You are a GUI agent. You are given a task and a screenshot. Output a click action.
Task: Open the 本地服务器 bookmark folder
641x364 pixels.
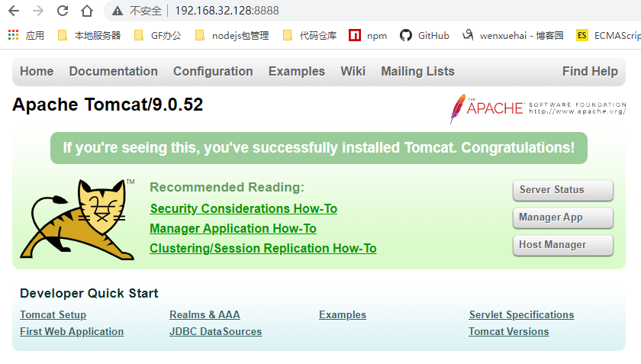89,36
